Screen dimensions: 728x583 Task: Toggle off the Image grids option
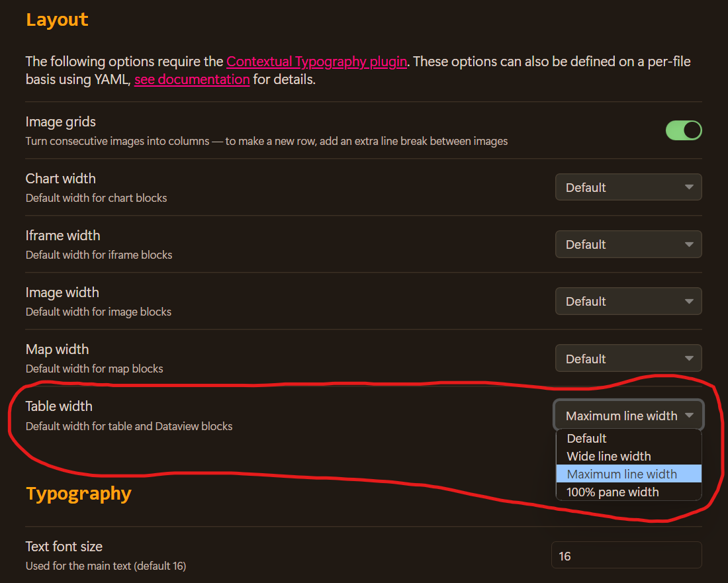[684, 130]
